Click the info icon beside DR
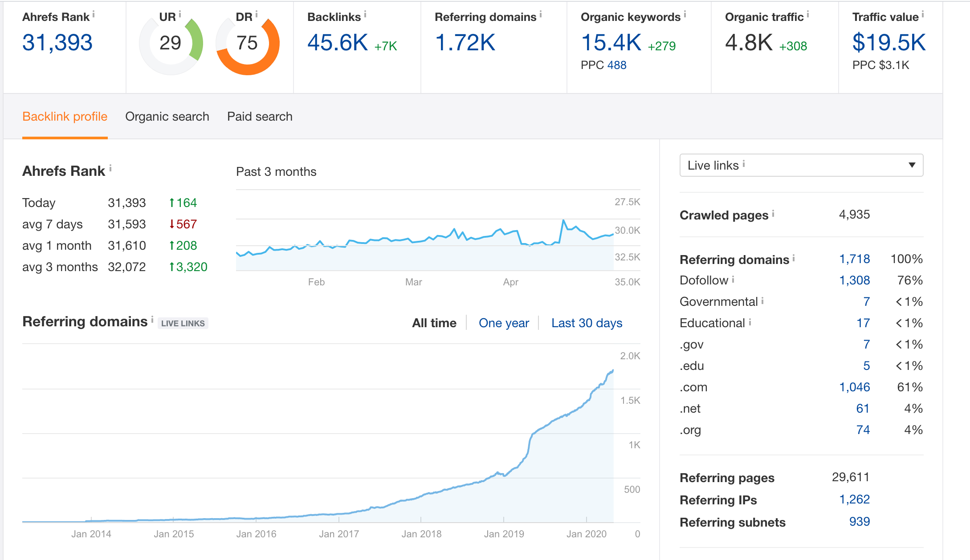The height and width of the screenshot is (560, 970). pyautogui.click(x=257, y=15)
